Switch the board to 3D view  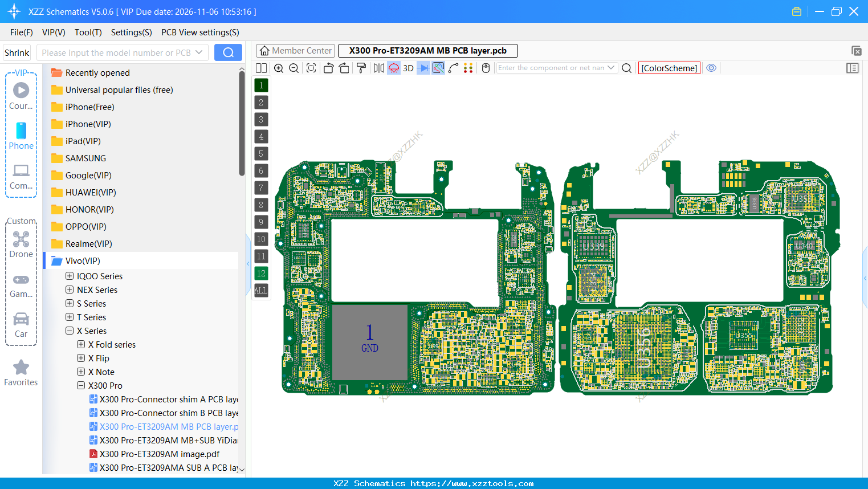(407, 68)
